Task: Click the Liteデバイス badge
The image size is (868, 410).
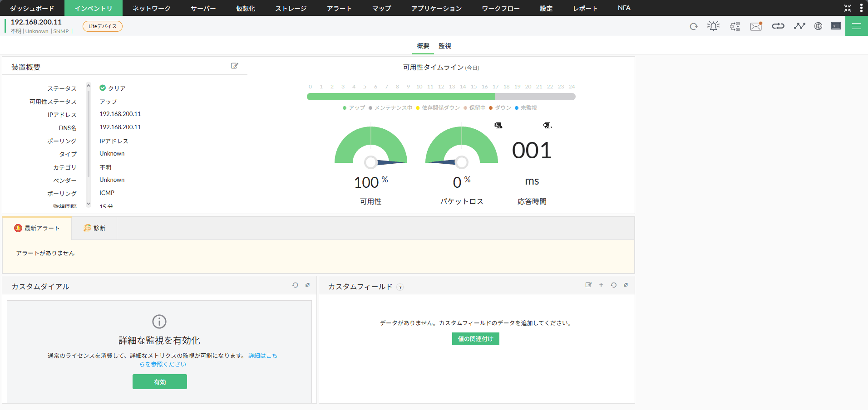Action: 103,26
